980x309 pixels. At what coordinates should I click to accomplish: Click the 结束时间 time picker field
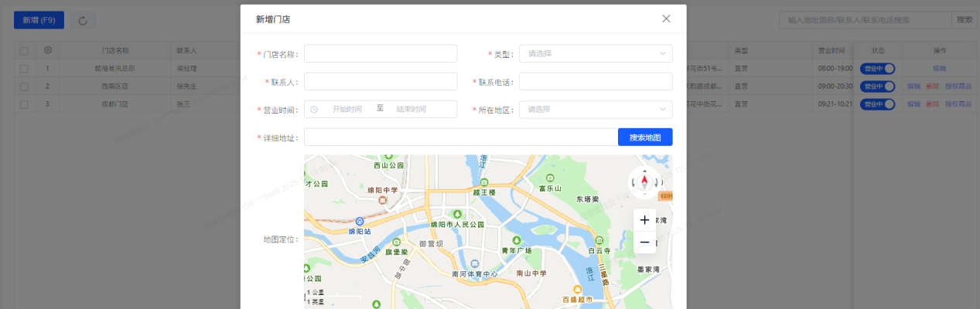coord(411,110)
